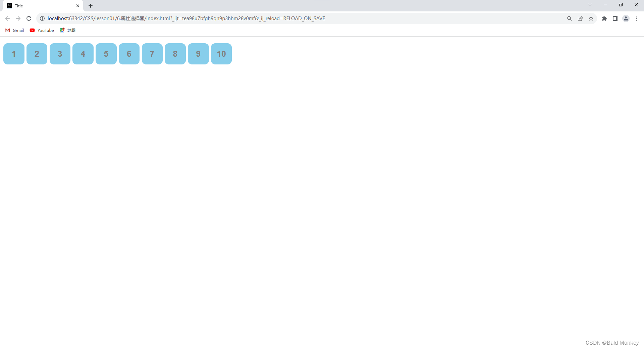This screenshot has width=644, height=349.
Task: Open the Gmail bookmark
Action: (14, 30)
